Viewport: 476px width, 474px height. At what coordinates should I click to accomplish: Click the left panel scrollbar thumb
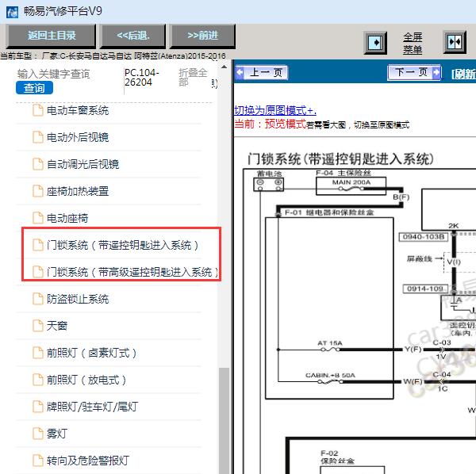tap(224, 420)
